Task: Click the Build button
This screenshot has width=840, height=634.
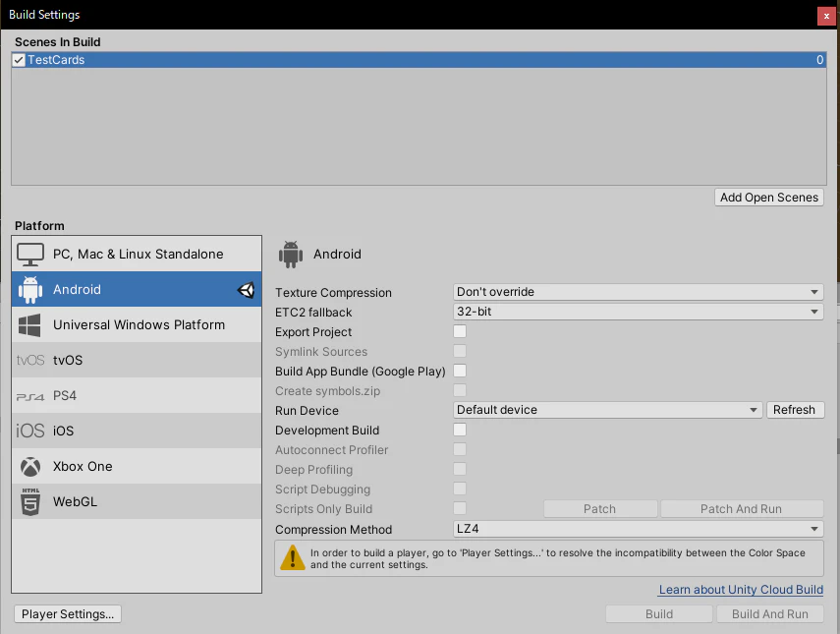Action: coord(659,614)
